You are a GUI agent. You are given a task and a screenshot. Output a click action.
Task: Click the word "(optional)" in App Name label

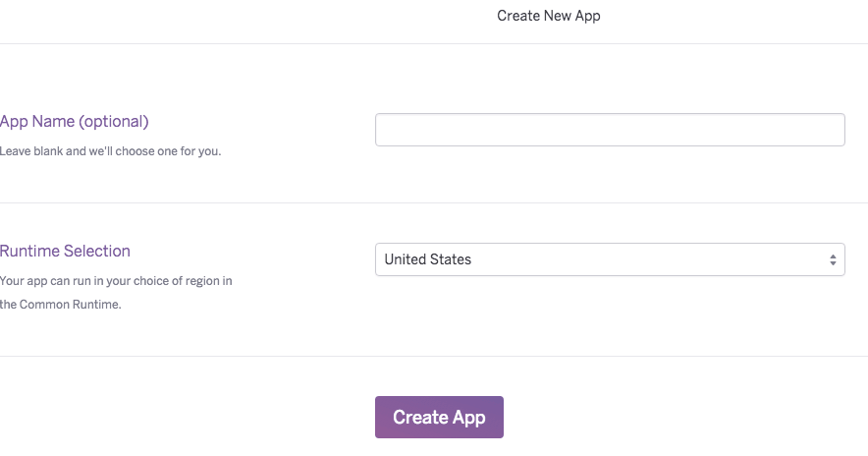coord(113,122)
